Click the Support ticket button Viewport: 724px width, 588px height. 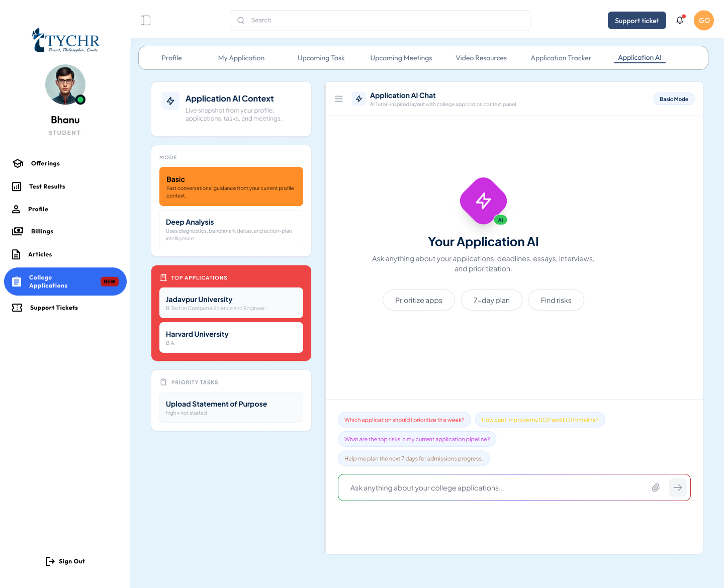637,21
